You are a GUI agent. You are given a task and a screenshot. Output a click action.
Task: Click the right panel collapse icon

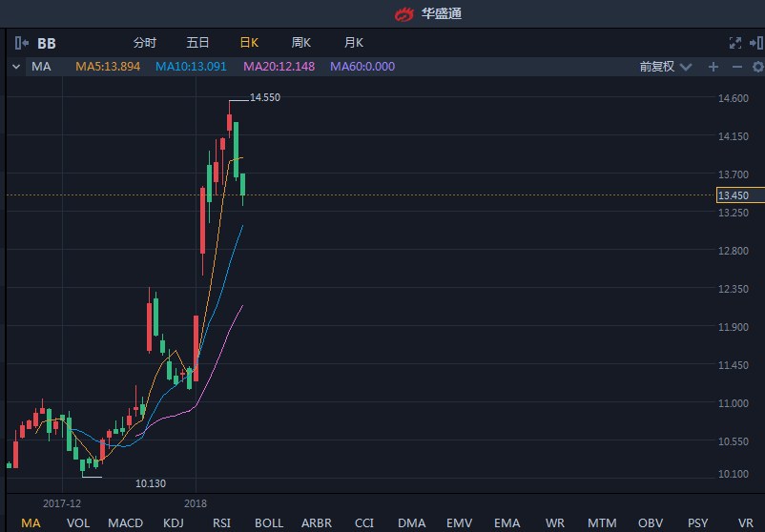(x=758, y=43)
